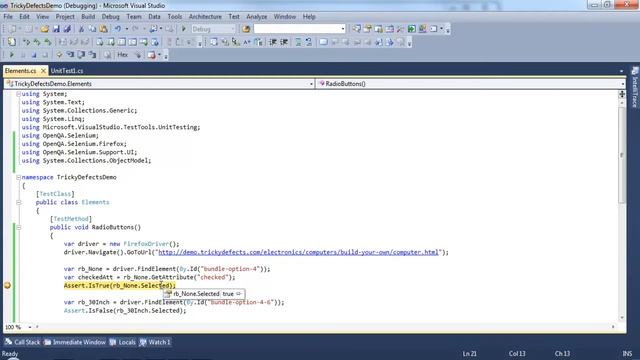640x360 pixels.
Task: Stop debugging with the blue square icon
Action: coord(34,55)
